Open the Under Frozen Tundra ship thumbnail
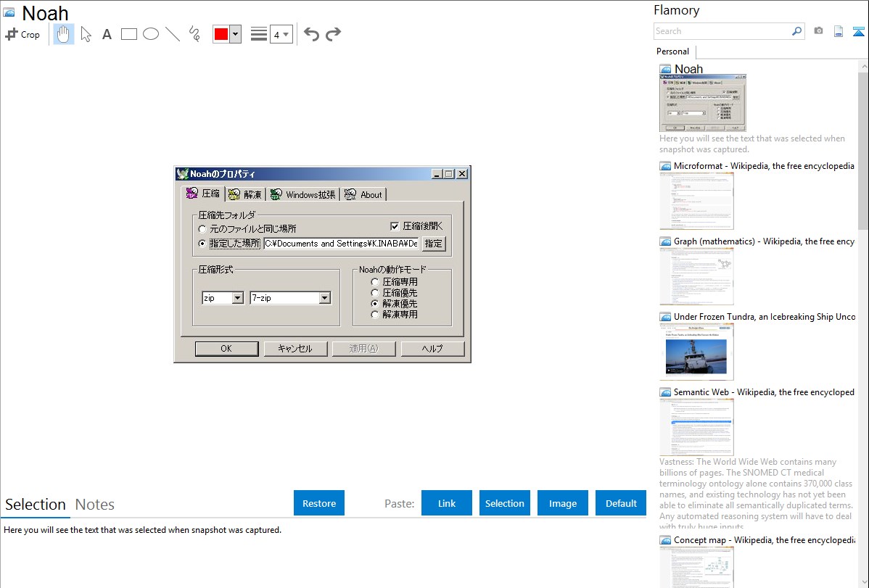869x588 pixels. point(696,352)
